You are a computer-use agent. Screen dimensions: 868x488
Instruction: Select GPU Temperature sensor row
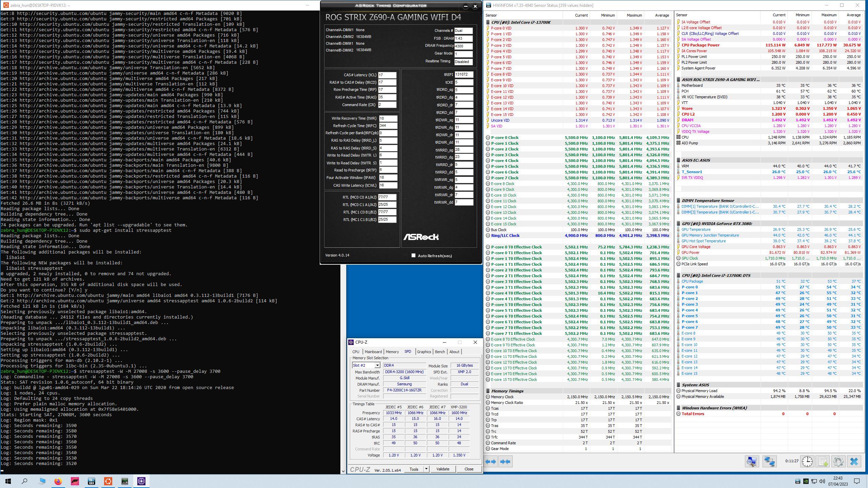769,229
